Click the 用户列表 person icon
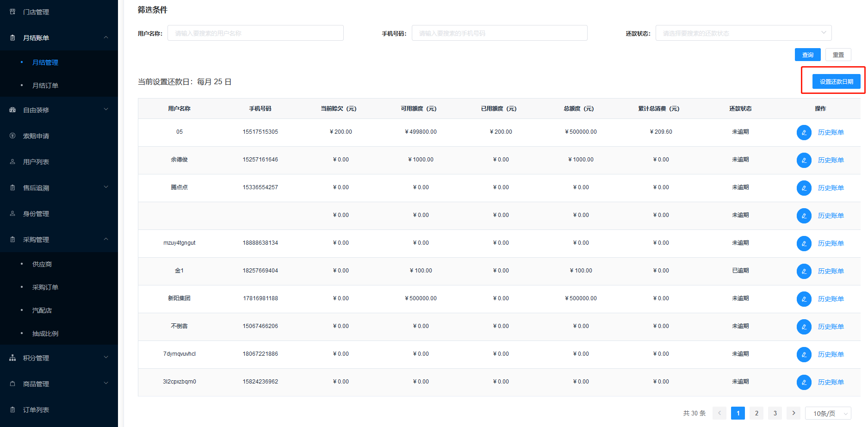The image size is (868, 427). point(12,161)
